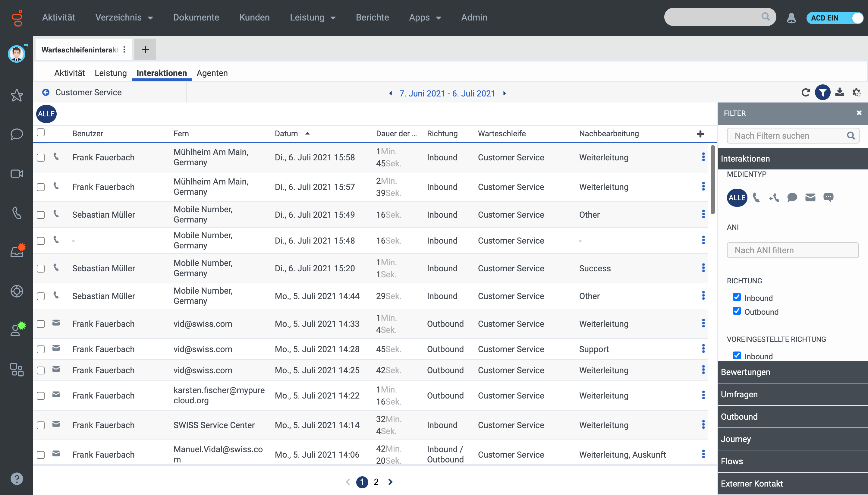Switch to the Agenten tab

coord(212,73)
